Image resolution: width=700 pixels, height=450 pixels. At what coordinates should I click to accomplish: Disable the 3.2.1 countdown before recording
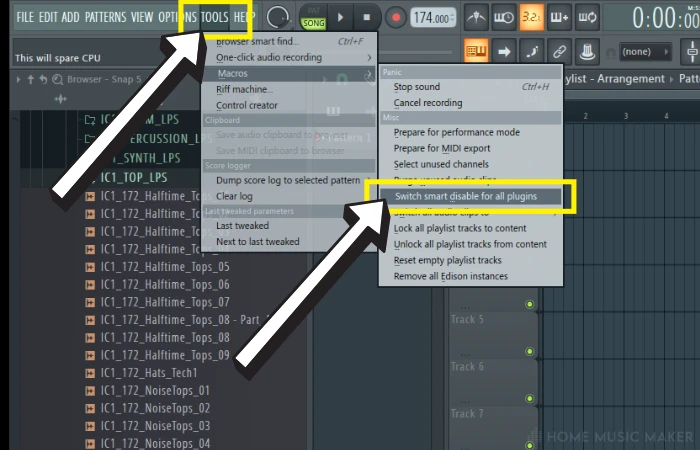[531, 17]
